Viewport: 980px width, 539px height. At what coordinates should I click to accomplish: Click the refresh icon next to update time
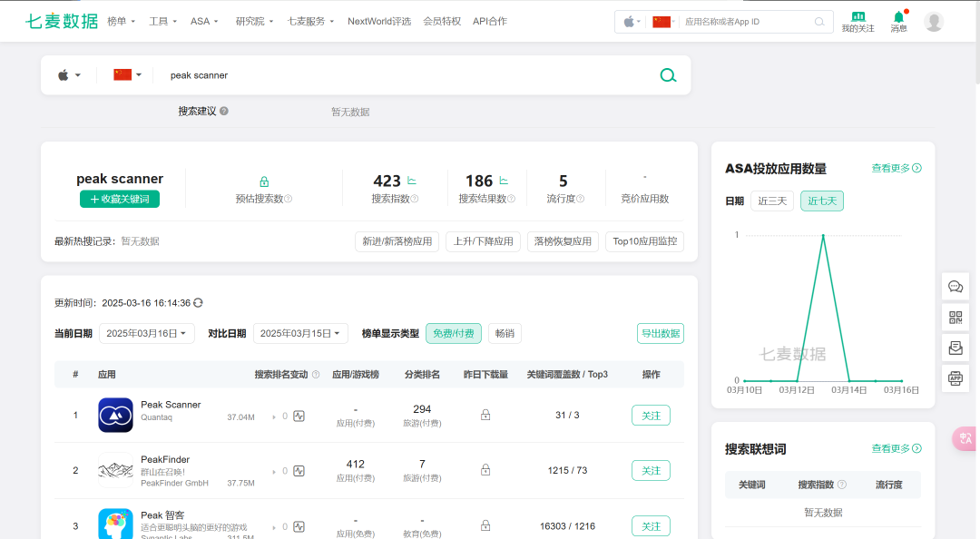click(198, 303)
